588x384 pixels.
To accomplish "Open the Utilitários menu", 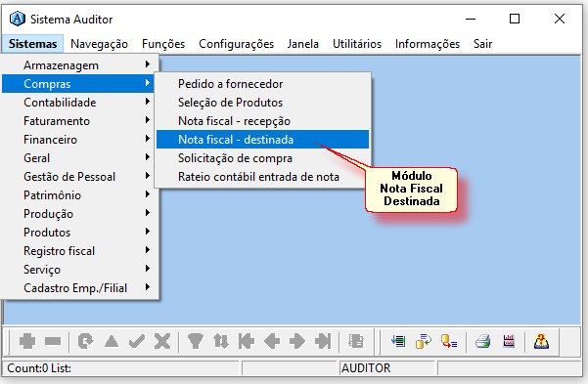I will [357, 44].
